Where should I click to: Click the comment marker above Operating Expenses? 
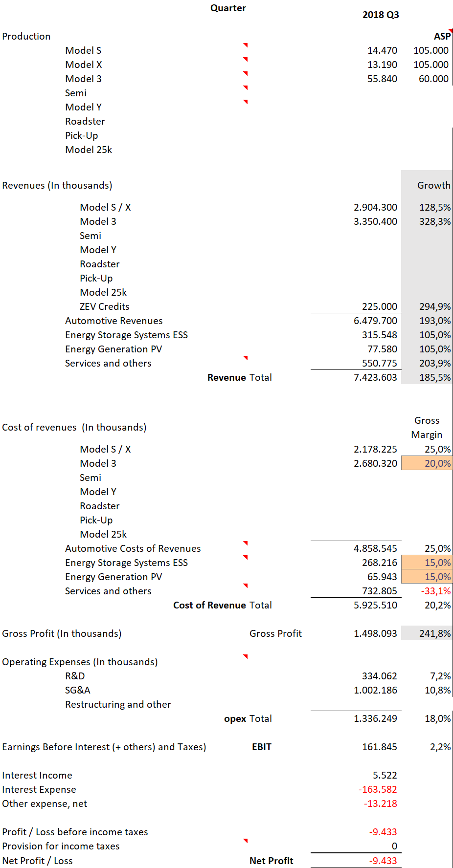(x=246, y=656)
